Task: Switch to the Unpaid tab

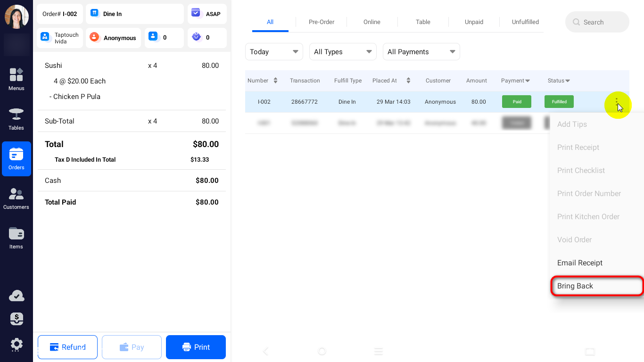Action: (474, 22)
